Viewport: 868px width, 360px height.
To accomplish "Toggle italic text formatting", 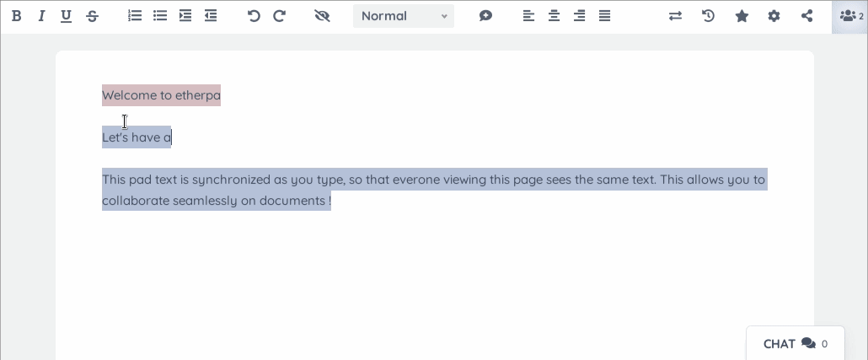I will coord(41,16).
